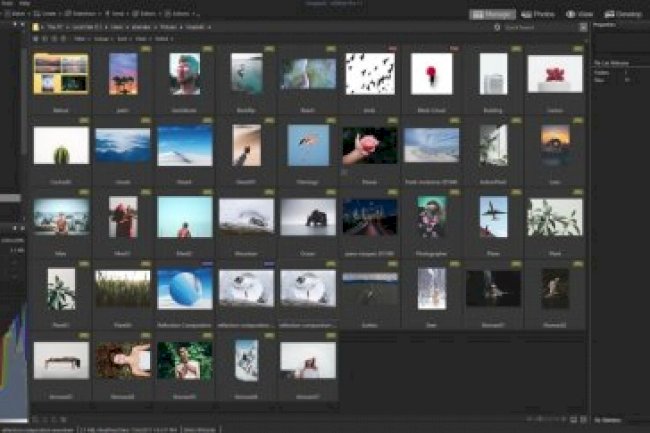Screen dimensions: 650x433
Task: Click the Slideshow toolbar button
Action: click(x=82, y=15)
